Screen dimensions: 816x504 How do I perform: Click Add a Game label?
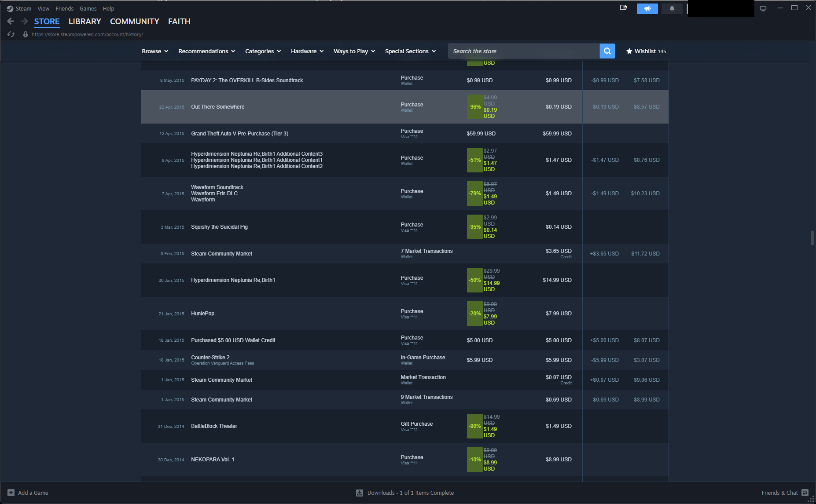coord(33,493)
